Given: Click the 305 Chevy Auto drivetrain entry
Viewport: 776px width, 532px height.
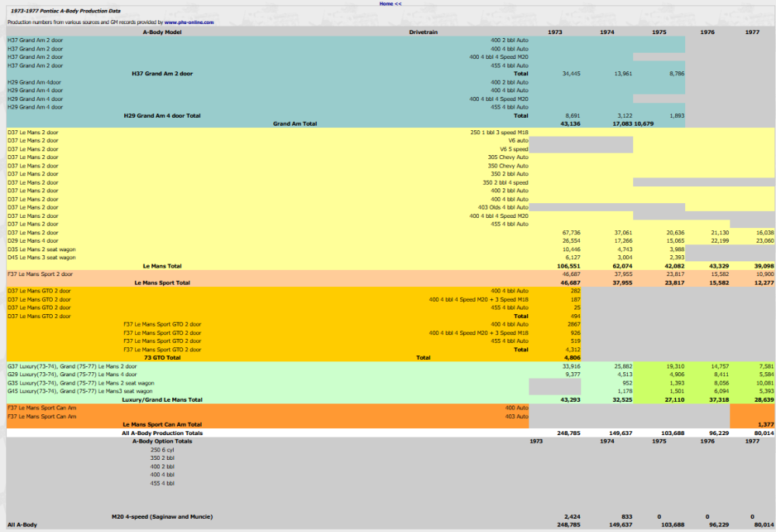Looking at the screenshot, I should [x=508, y=157].
